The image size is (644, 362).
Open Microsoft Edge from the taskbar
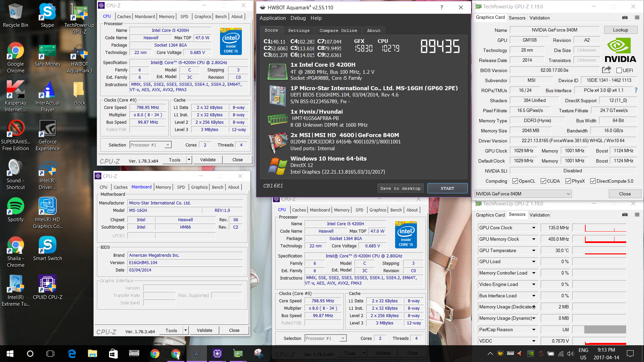(x=72, y=353)
